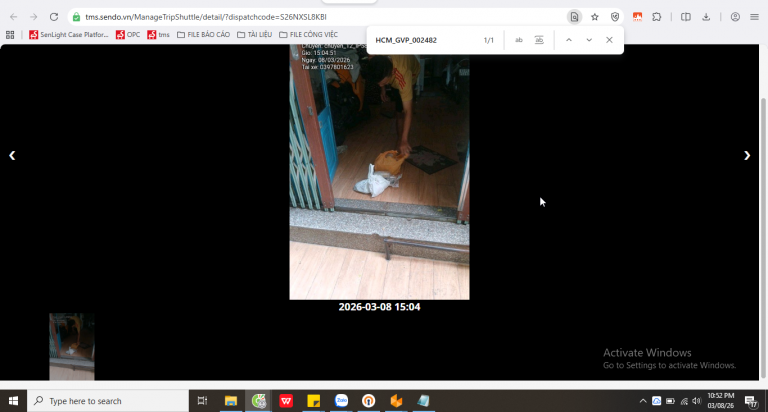Open the Windows Start menu

tap(13, 401)
